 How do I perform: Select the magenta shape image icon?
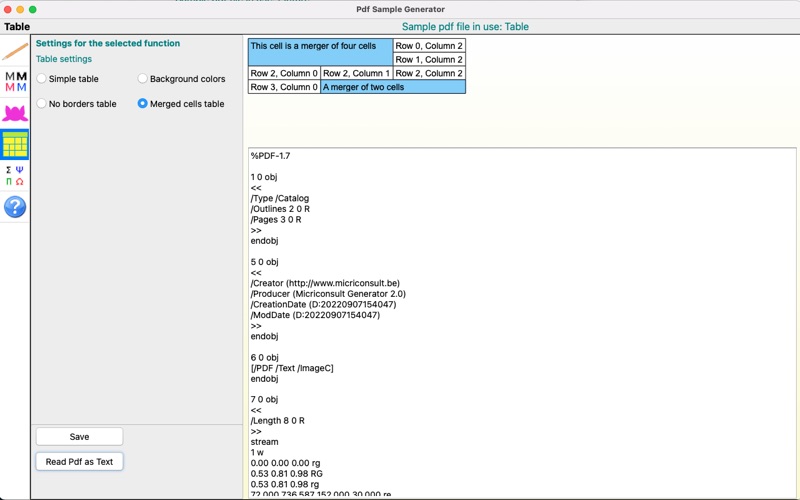[x=15, y=113]
